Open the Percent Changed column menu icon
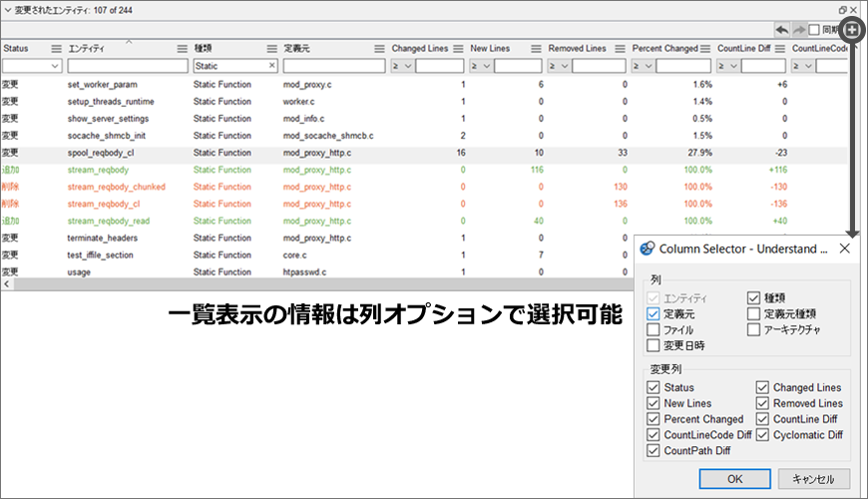 (x=705, y=49)
